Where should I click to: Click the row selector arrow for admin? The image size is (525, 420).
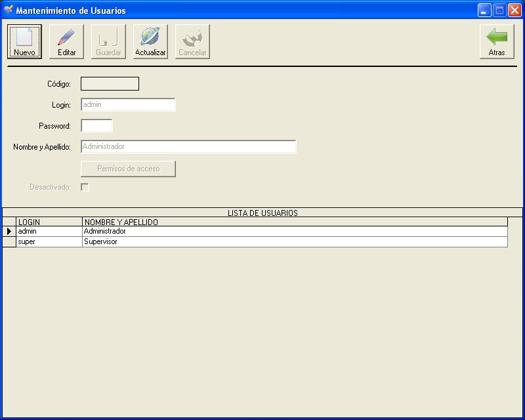9,231
